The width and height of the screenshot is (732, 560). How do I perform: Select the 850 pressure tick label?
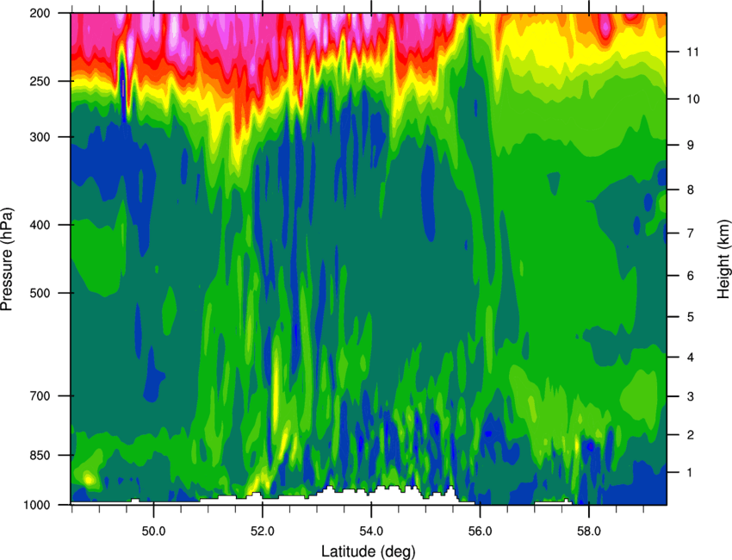coord(40,456)
